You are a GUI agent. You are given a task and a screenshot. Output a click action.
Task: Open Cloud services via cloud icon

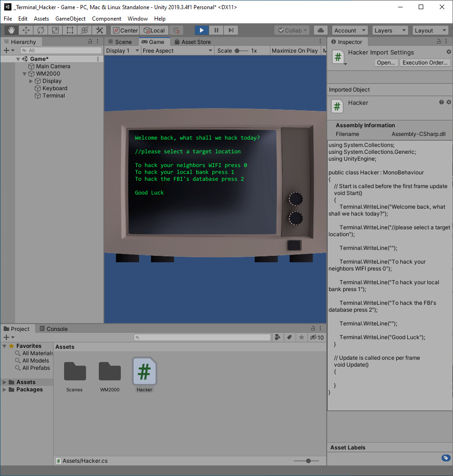(x=321, y=30)
